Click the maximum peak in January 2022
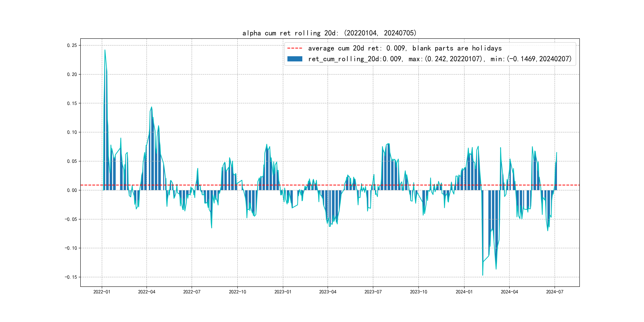This screenshot has width=644, height=322. [105, 50]
